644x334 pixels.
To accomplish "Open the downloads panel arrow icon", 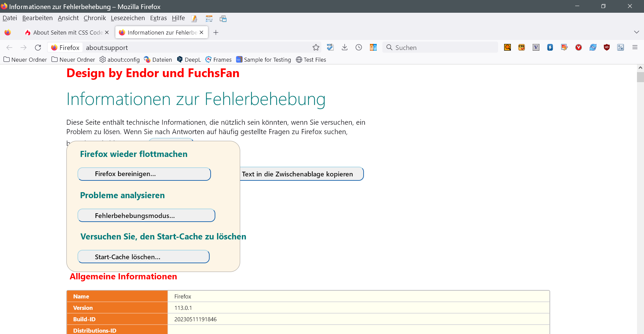I will (x=344, y=48).
